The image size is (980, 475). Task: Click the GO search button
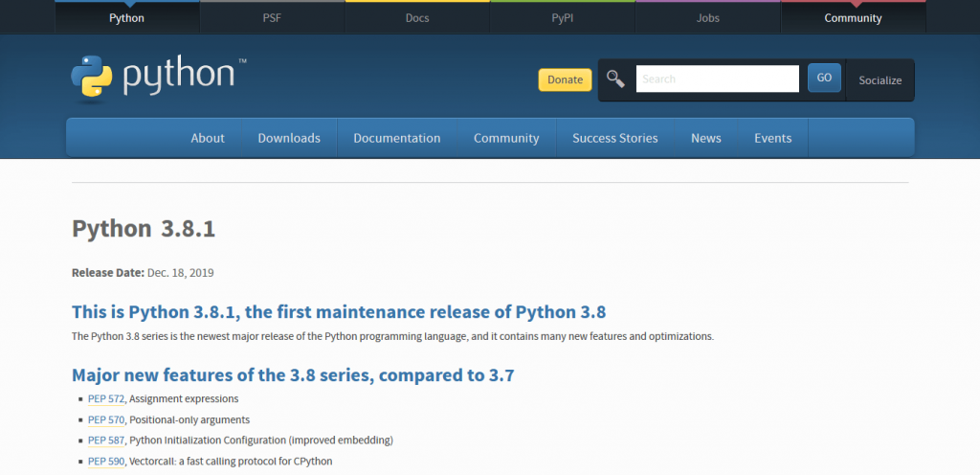coord(824,79)
